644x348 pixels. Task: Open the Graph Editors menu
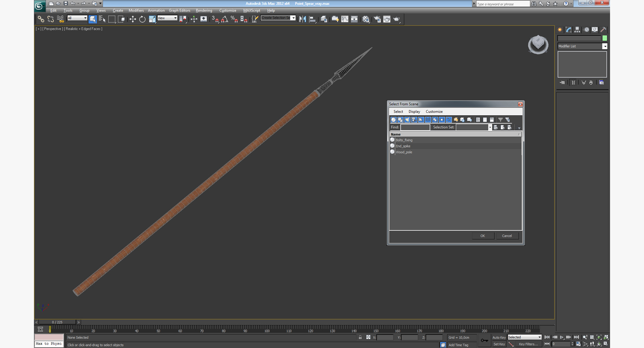(x=180, y=10)
